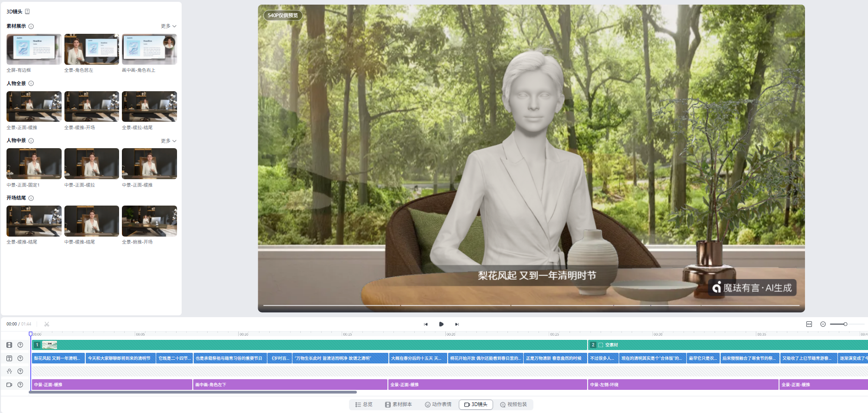Image resolution: width=868 pixels, height=413 pixels.
Task: Open help for the subtitle track
Action: click(20, 358)
